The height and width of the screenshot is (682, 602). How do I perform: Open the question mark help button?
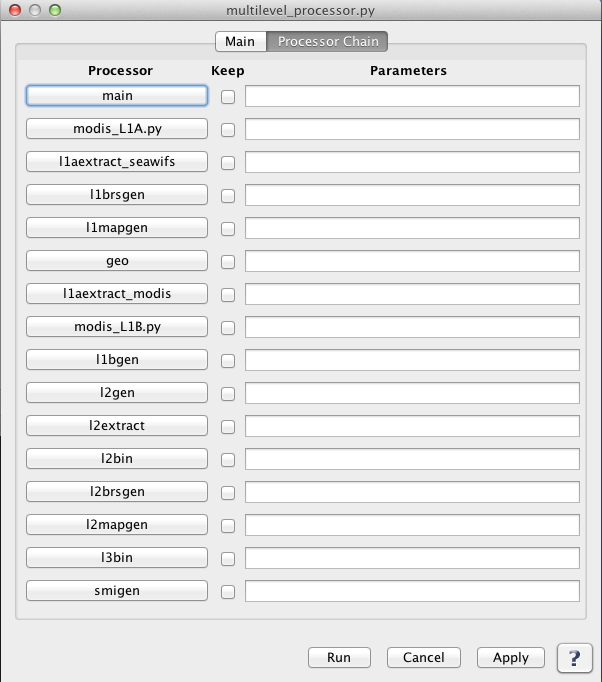pos(575,658)
